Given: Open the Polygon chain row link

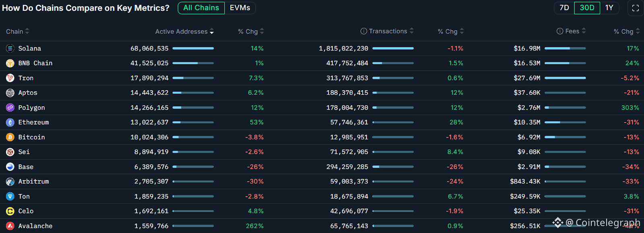Looking at the screenshot, I should click(31, 108).
